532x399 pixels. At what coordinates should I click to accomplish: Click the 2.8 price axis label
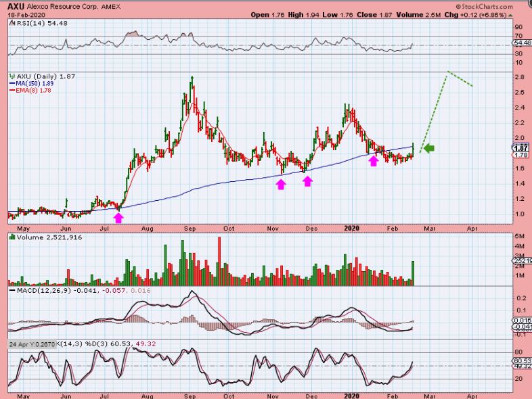tap(519, 77)
